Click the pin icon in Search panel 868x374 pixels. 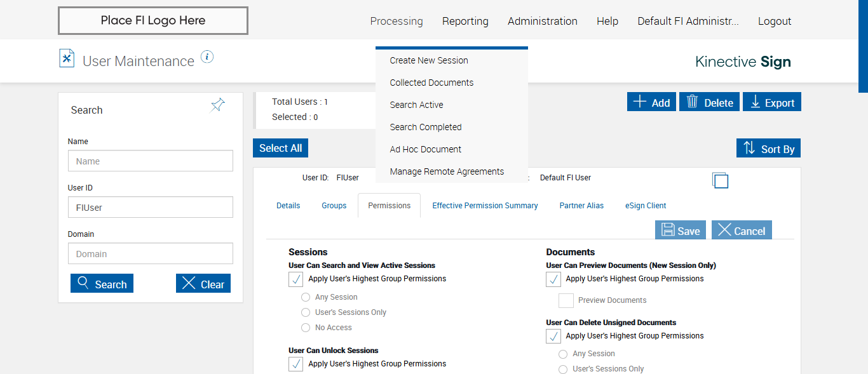[218, 105]
